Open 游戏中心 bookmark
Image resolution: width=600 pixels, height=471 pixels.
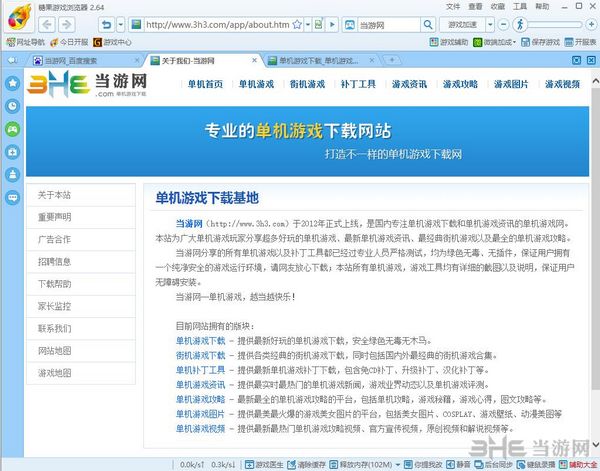pos(112,42)
